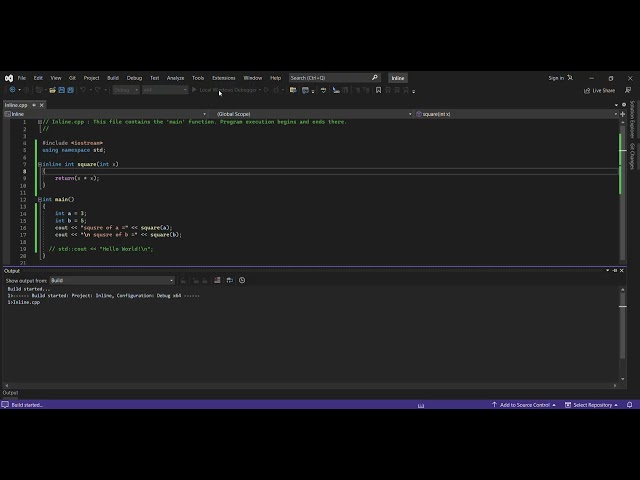Click the Undo toolbar icon
640x480 pixels.
pyautogui.click(x=83, y=90)
